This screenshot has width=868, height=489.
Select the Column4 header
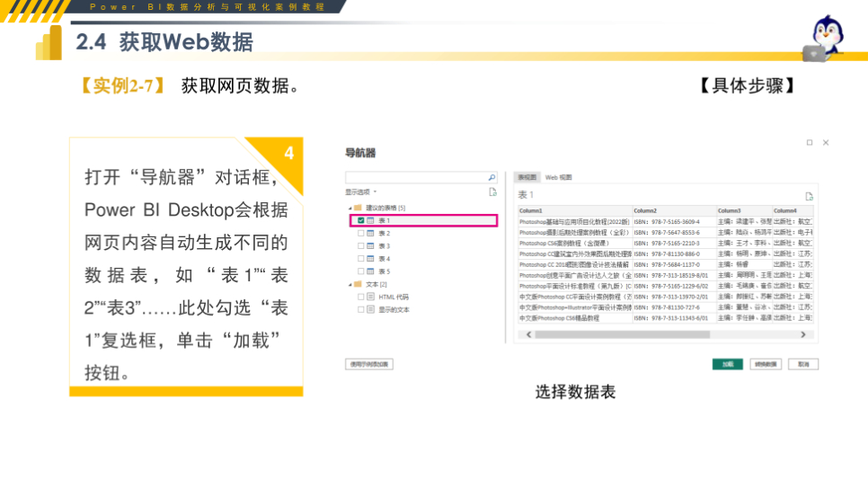click(793, 210)
